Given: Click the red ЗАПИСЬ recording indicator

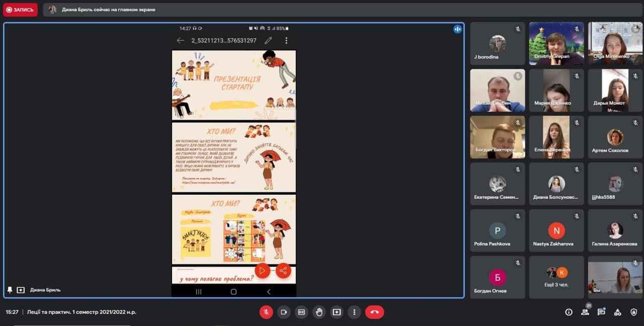Looking at the screenshot, I should point(20,10).
